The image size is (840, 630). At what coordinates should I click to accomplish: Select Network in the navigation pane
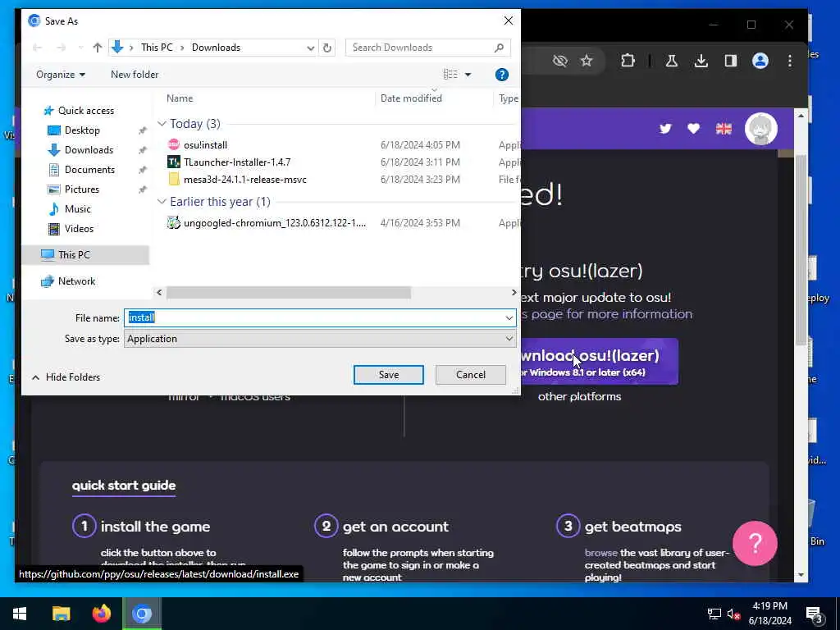coord(76,281)
